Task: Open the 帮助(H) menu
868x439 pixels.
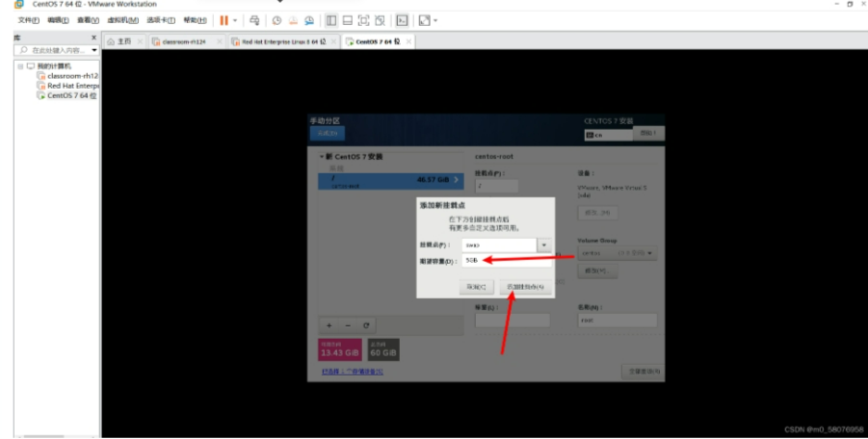Action: [x=195, y=20]
